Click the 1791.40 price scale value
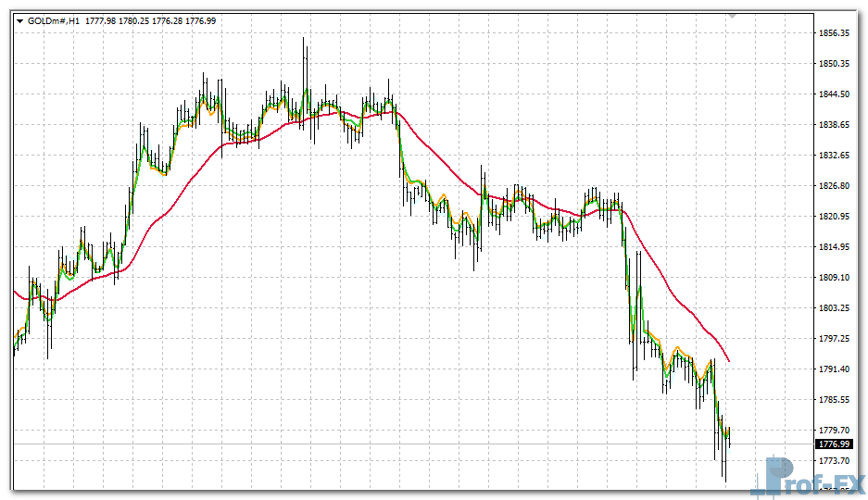Viewport: 868px width, 500px height. tap(835, 369)
